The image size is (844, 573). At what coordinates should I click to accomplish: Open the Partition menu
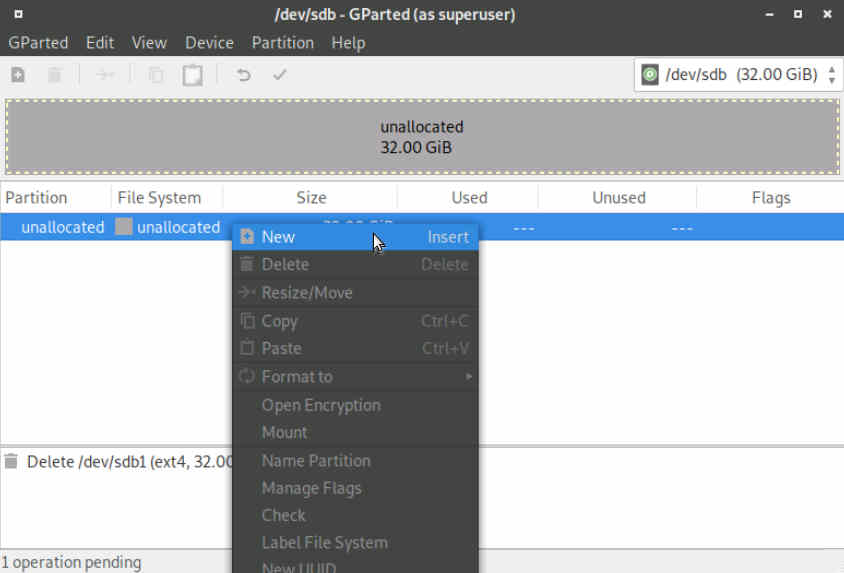[x=283, y=43]
